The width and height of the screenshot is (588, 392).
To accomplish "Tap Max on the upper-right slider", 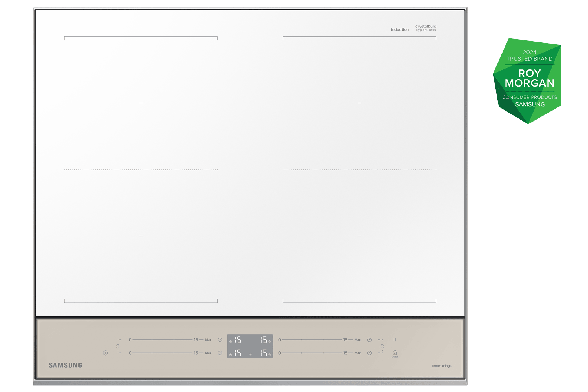I will pyautogui.click(x=358, y=340).
